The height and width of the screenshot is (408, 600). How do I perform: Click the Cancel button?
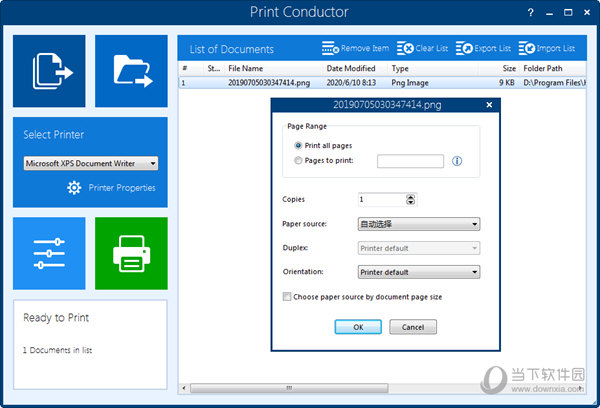click(x=413, y=327)
